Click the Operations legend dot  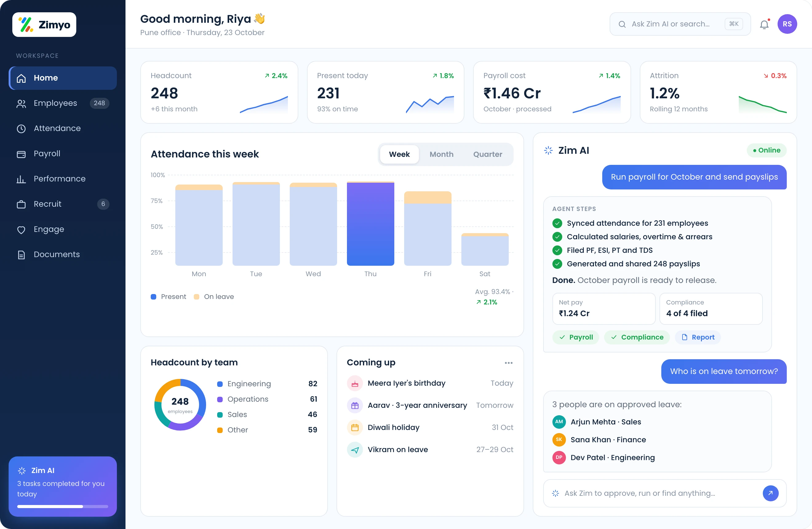coord(220,400)
